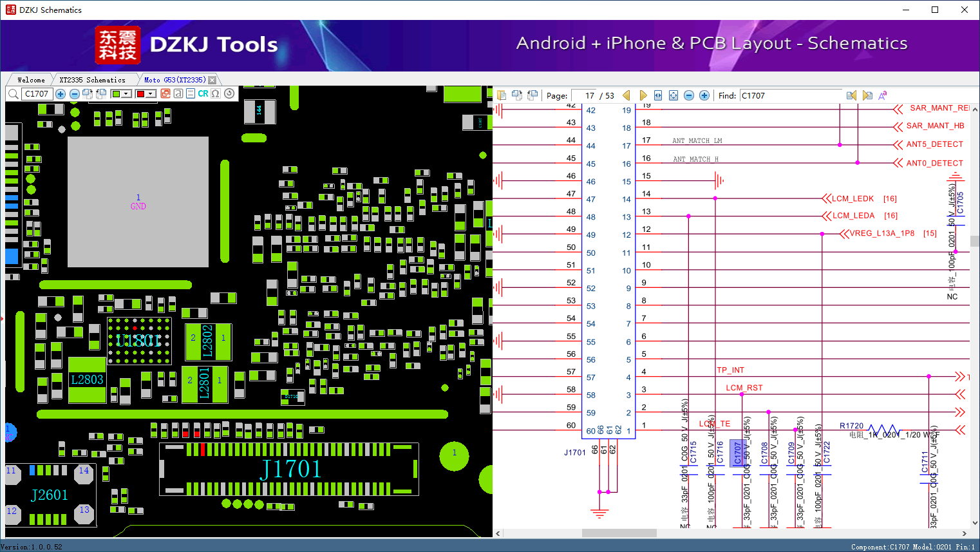Image resolution: width=980 pixels, height=552 pixels.
Task: Click the TP_INT net label
Action: click(x=730, y=370)
